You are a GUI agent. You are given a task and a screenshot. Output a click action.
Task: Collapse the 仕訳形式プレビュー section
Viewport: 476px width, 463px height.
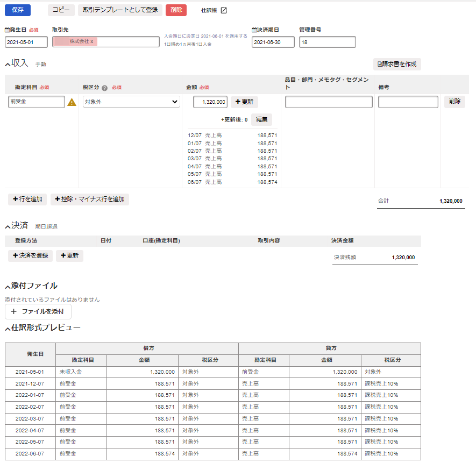(x=8, y=329)
